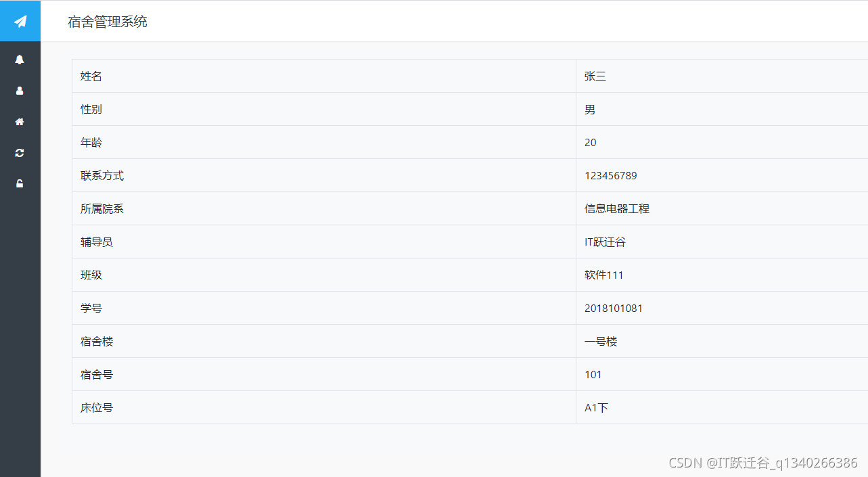Select the 姓名 label cell
Screen dimensions: 868x477
pos(324,76)
